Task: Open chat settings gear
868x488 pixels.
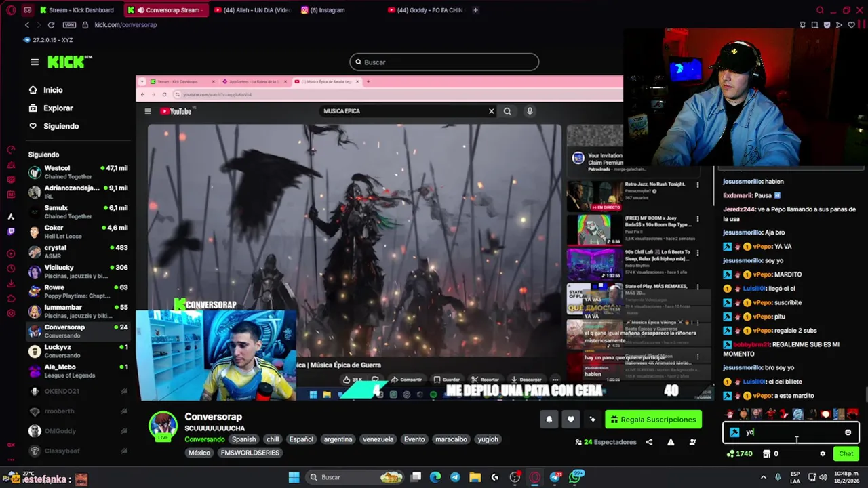Action: pos(823,454)
